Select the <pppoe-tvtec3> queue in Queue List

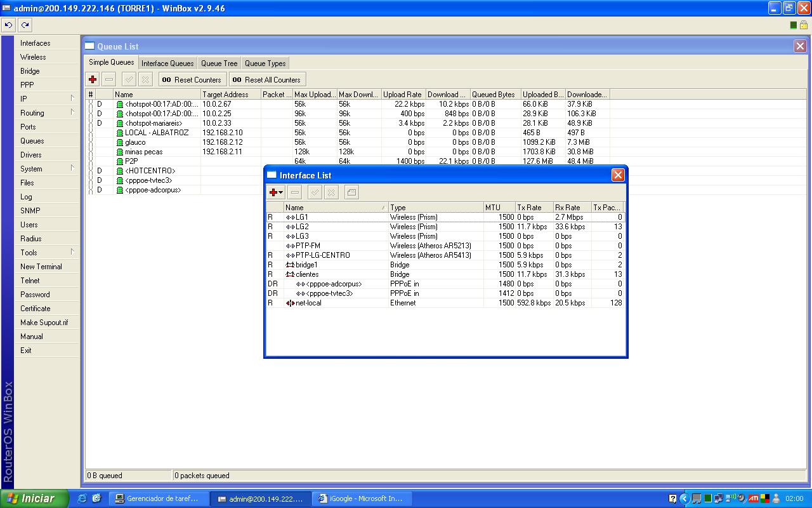175,180
